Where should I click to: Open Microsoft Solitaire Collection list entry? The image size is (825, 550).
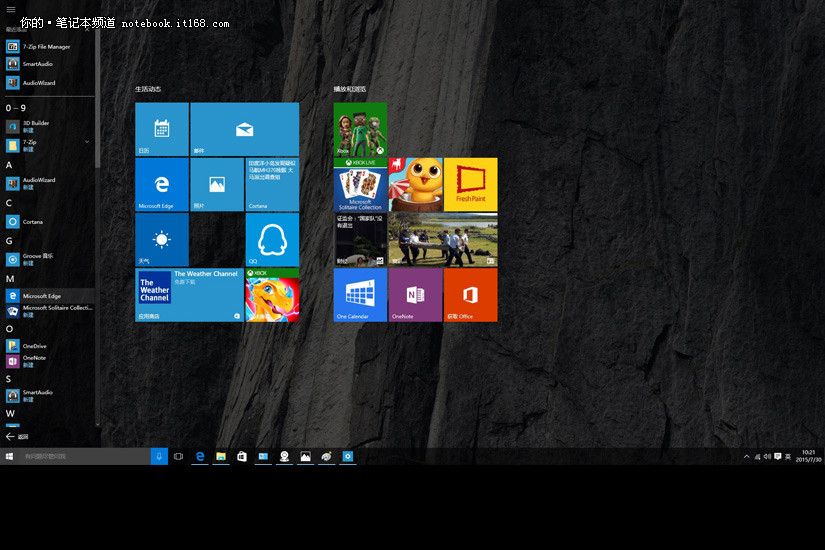(49, 311)
